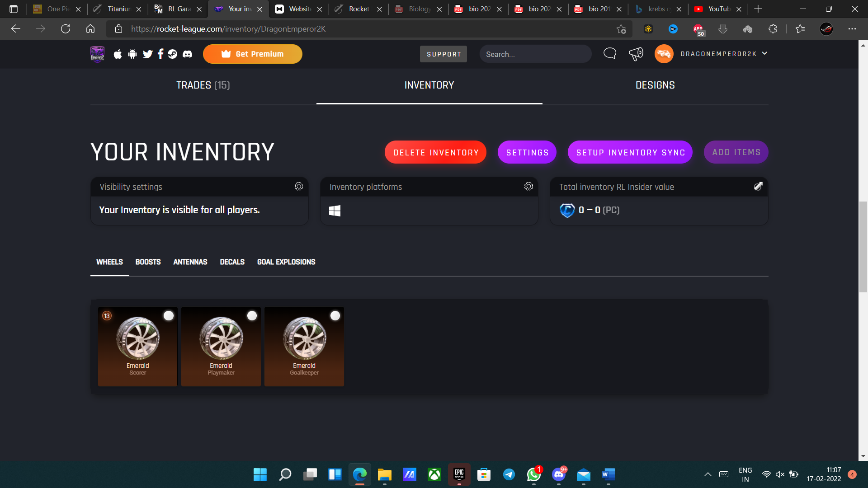868x488 pixels.
Task: Expand hidden icons in the system tray
Action: 708,474
